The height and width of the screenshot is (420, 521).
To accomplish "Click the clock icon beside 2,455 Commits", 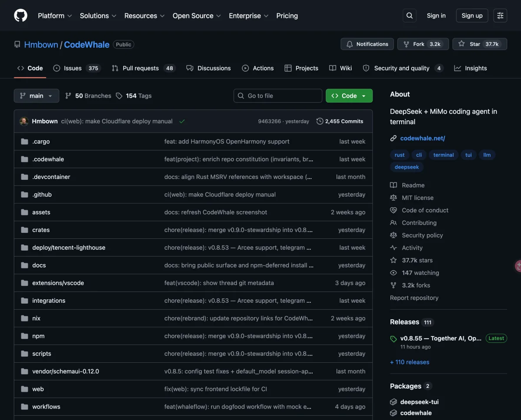I will pos(320,121).
